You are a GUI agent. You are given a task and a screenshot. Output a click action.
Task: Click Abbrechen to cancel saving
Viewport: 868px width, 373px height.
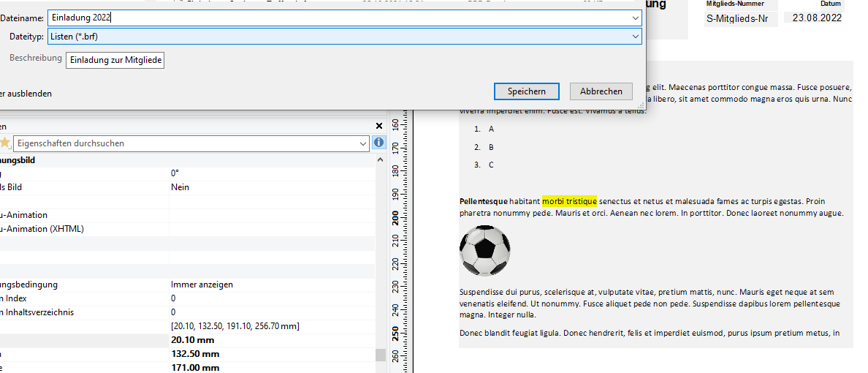coord(601,91)
